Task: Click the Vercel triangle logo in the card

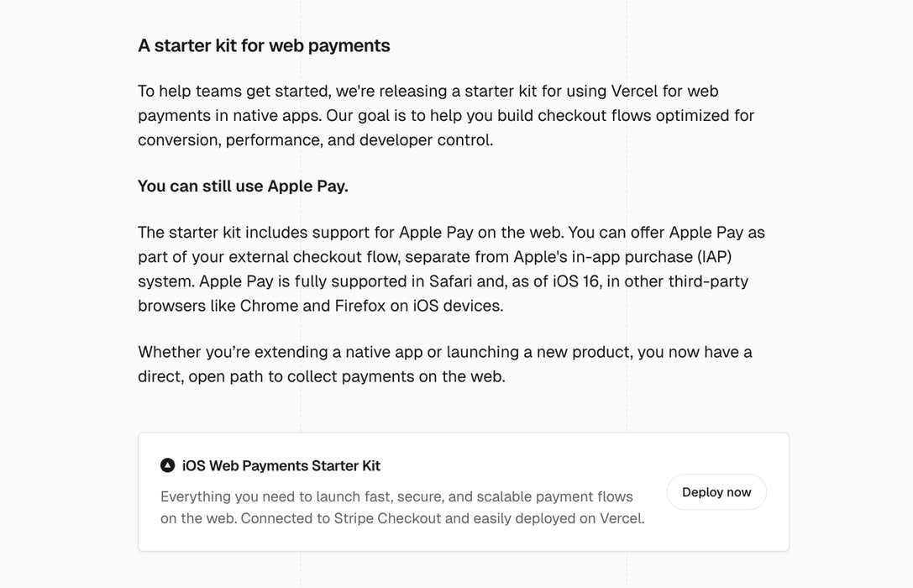Action: coord(167,465)
